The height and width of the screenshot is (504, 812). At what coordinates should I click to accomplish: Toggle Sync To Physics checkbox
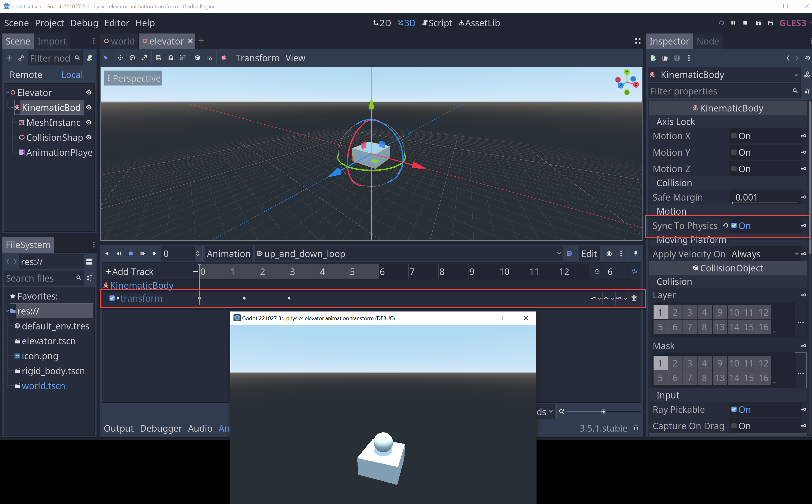click(734, 226)
